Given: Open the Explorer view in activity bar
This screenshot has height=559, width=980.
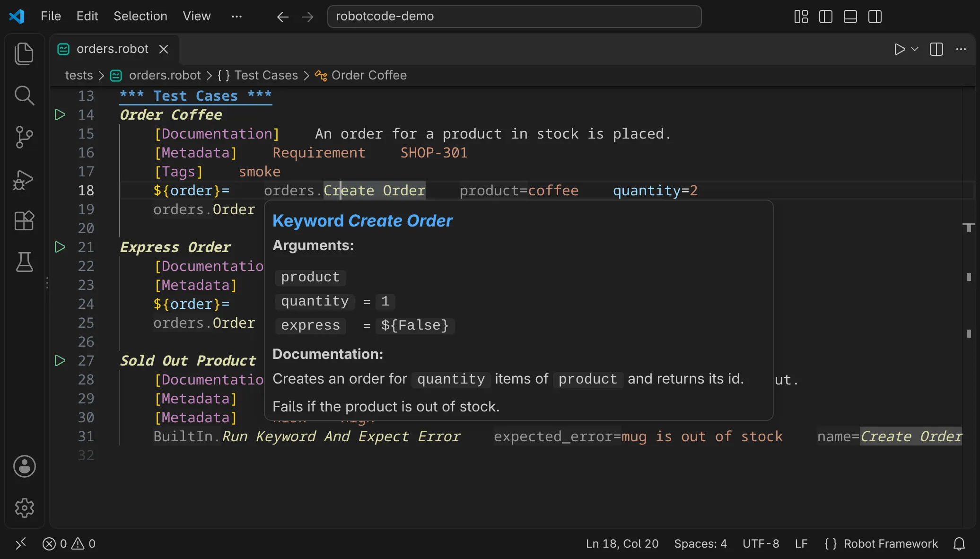Looking at the screenshot, I should [x=24, y=53].
